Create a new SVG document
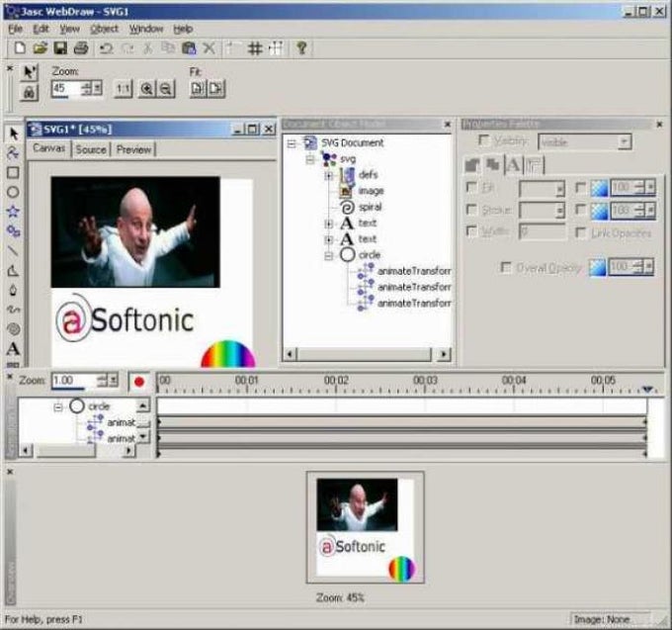Viewport: 672px width, 630px height. tap(20, 48)
